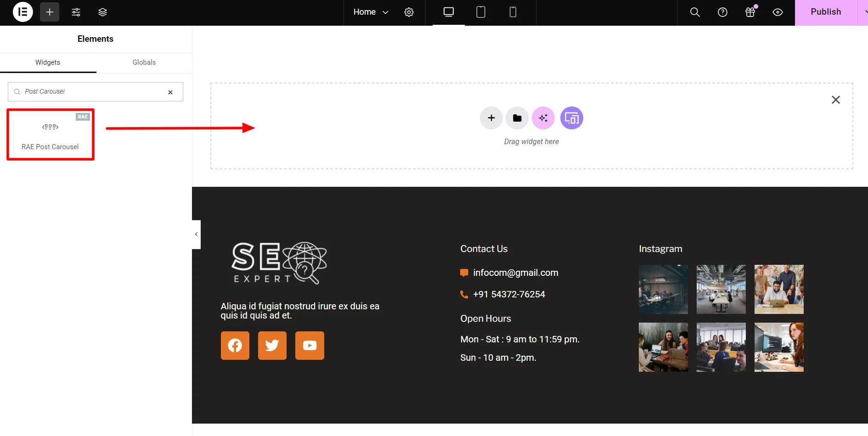The height and width of the screenshot is (436, 868).
Task: Click the Elements panel title
Action: 96,39
